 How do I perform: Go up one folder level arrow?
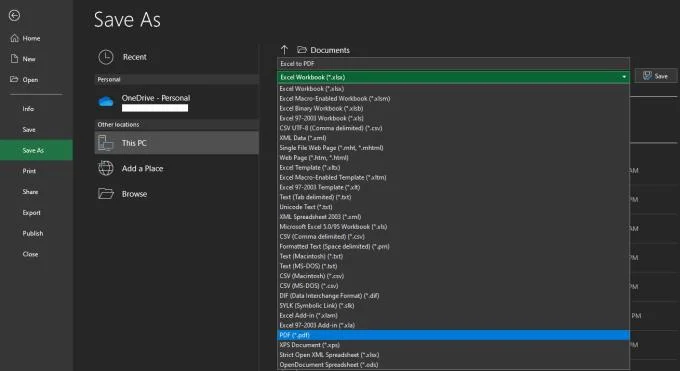[284, 50]
